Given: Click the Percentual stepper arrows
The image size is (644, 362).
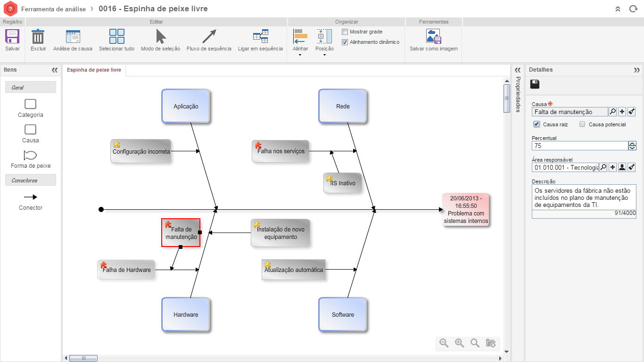Looking at the screenshot, I should click(632, 146).
